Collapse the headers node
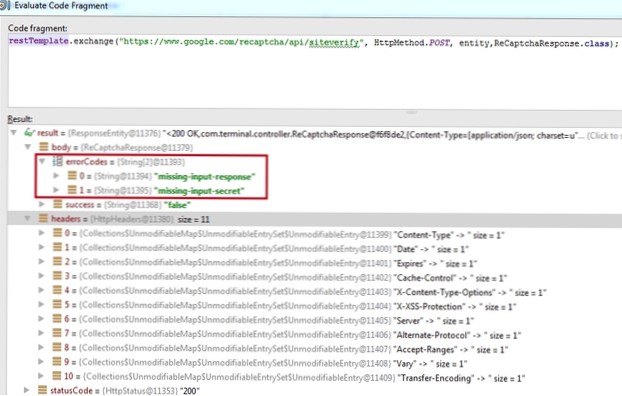This screenshot has width=622, height=396. tap(27, 219)
